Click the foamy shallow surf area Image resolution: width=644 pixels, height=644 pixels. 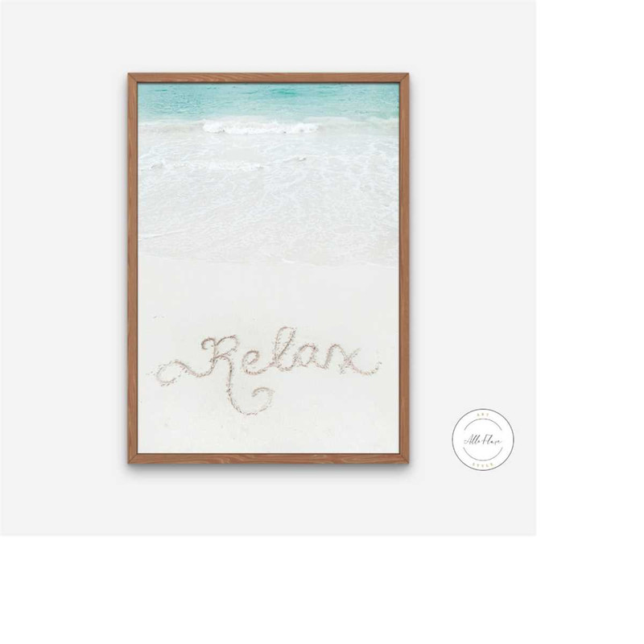pyautogui.click(x=268, y=193)
